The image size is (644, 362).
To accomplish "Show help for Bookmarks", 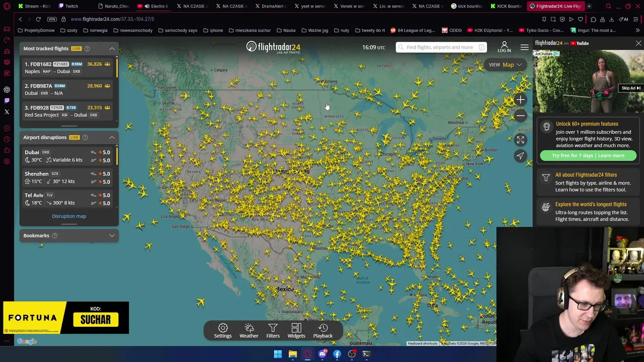I will (54, 235).
